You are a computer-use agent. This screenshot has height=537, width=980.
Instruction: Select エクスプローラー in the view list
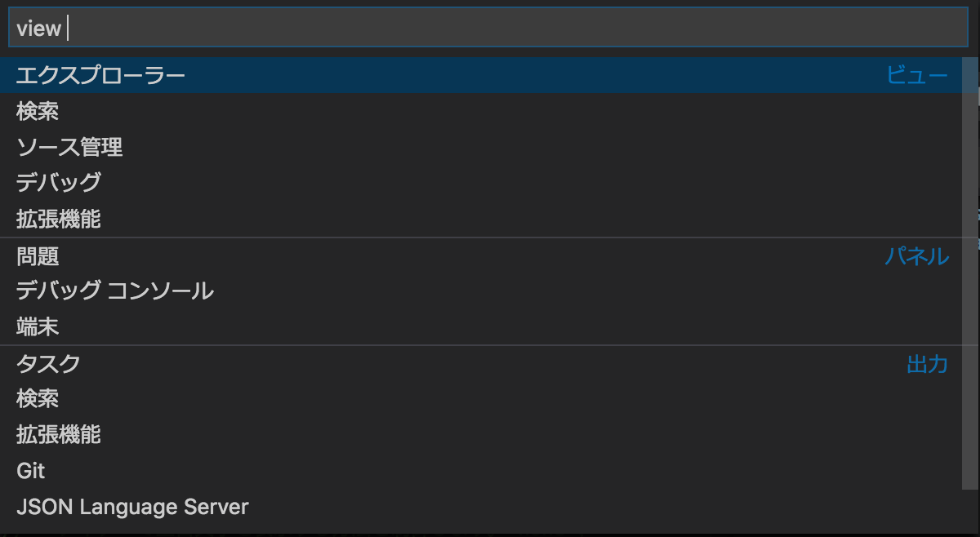(x=100, y=75)
